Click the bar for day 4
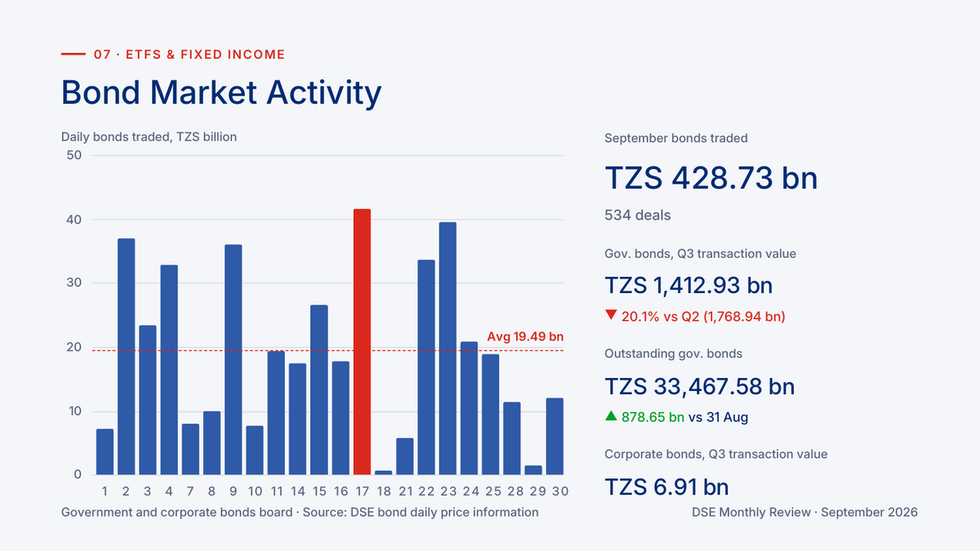980x551 pixels. point(169,370)
